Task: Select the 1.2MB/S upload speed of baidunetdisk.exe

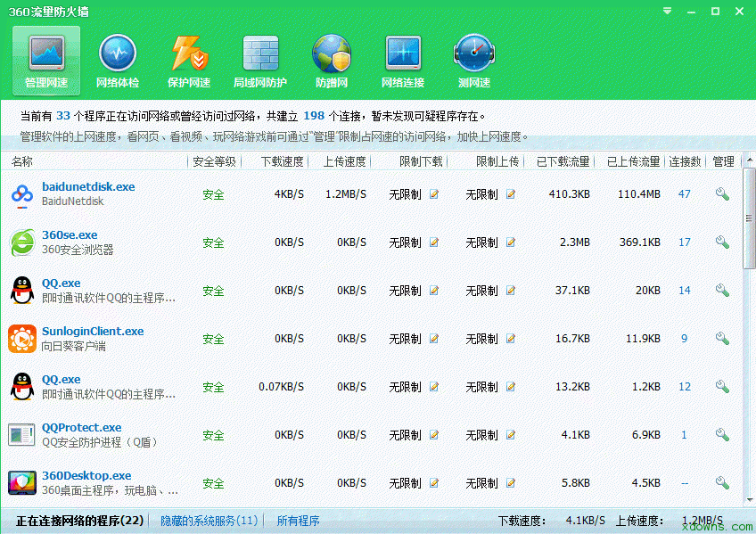Action: (x=346, y=194)
